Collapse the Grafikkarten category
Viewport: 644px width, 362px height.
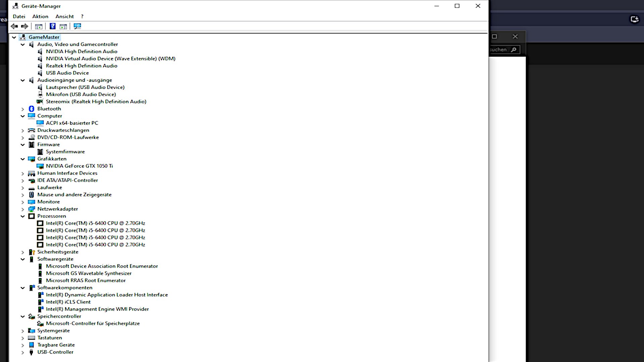22,159
